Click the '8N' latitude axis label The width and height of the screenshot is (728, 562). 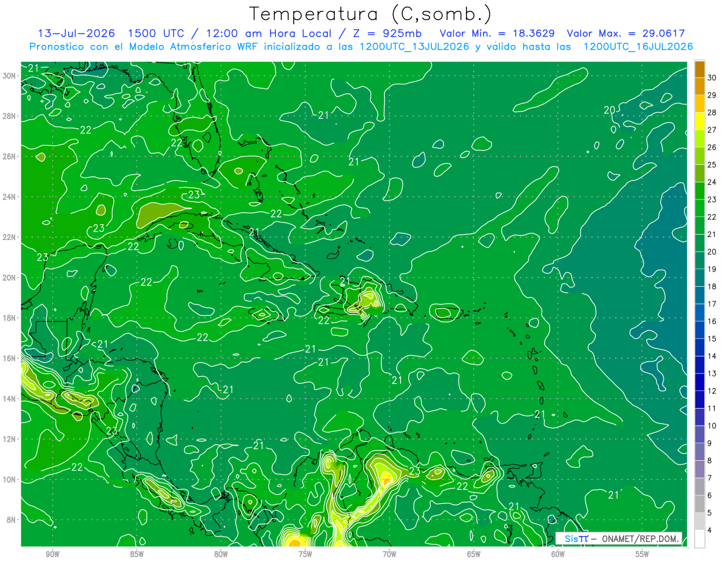click(x=12, y=520)
